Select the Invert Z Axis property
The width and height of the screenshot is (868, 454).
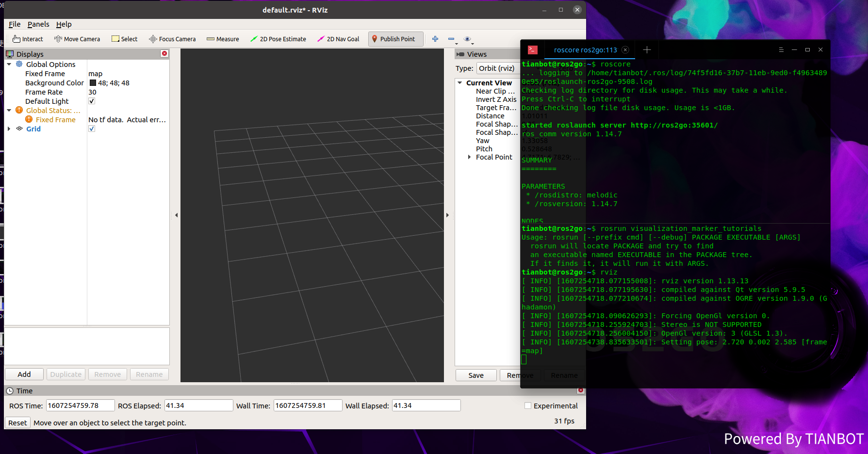[x=496, y=99]
